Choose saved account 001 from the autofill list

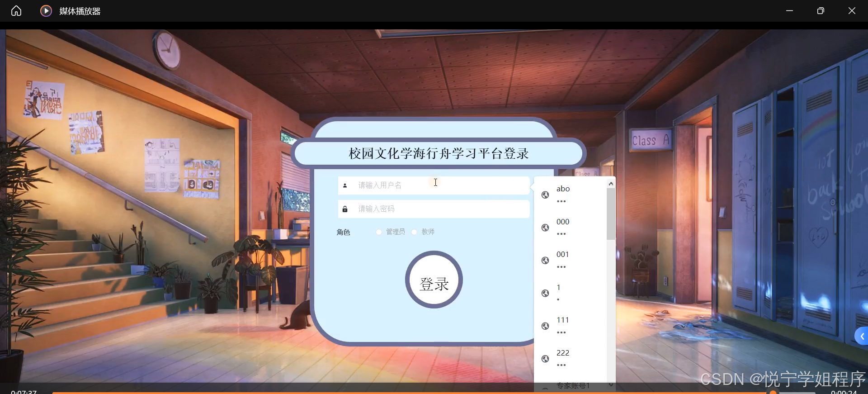571,260
